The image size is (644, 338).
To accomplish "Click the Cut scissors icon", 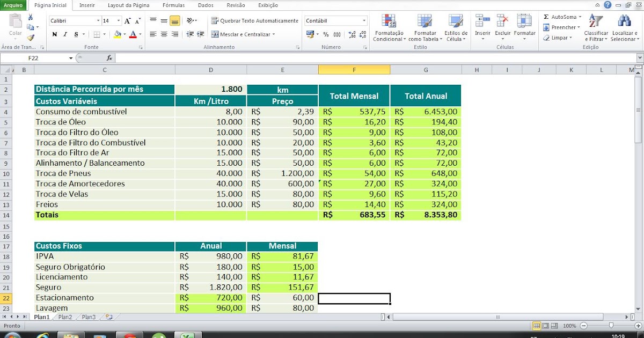I will tap(31, 18).
